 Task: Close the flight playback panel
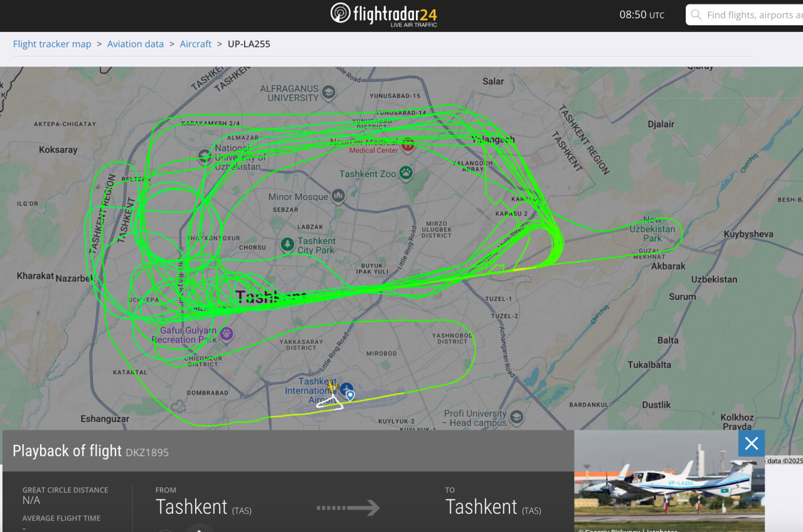tap(752, 444)
